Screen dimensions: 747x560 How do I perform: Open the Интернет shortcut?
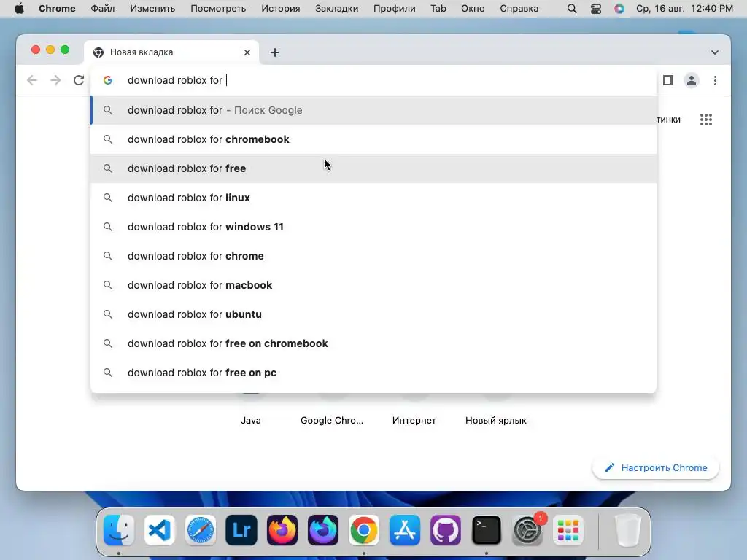pyautogui.click(x=414, y=420)
